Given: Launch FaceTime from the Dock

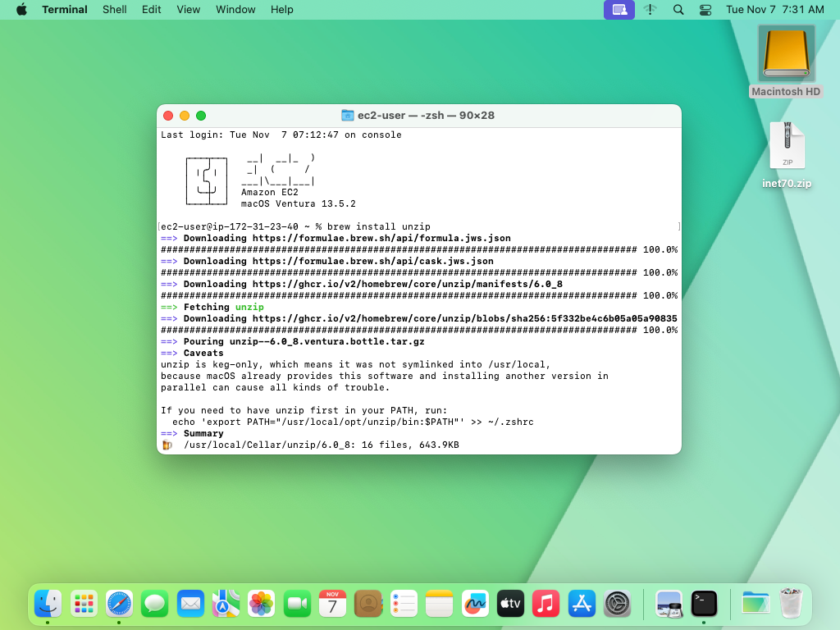Looking at the screenshot, I should [297, 603].
